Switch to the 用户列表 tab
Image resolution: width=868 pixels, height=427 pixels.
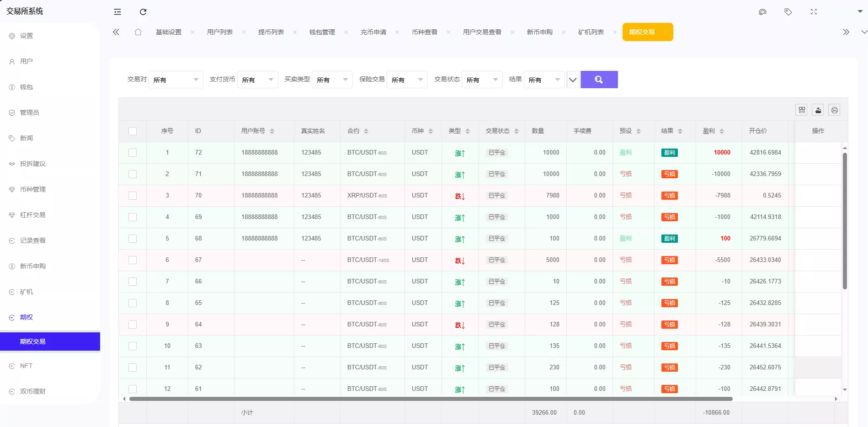click(x=220, y=32)
